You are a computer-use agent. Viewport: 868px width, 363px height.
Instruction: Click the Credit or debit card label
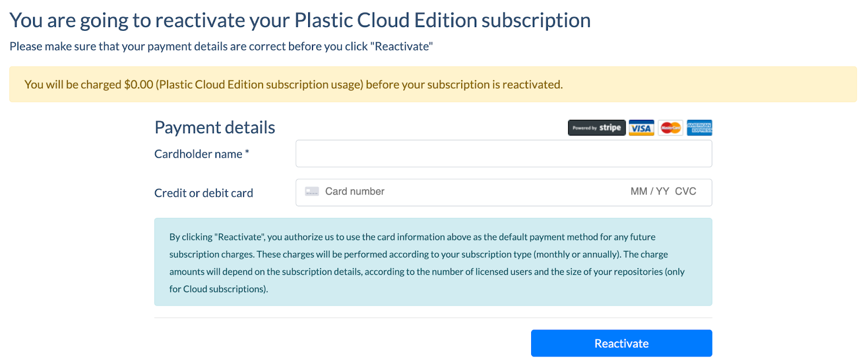(203, 193)
